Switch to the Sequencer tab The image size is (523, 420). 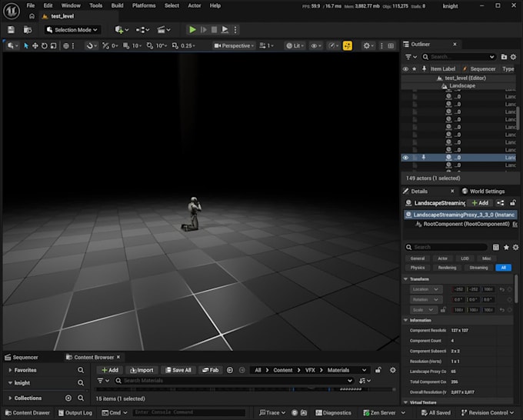click(22, 357)
